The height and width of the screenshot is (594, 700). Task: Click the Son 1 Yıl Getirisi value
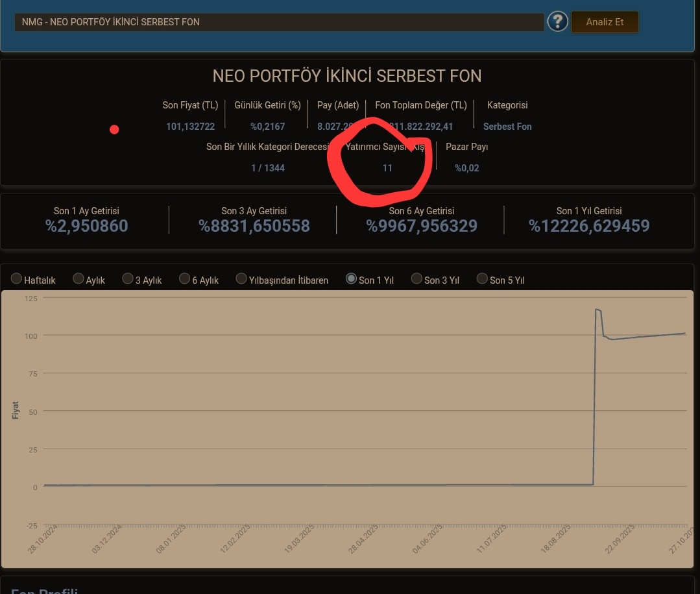[x=589, y=226]
